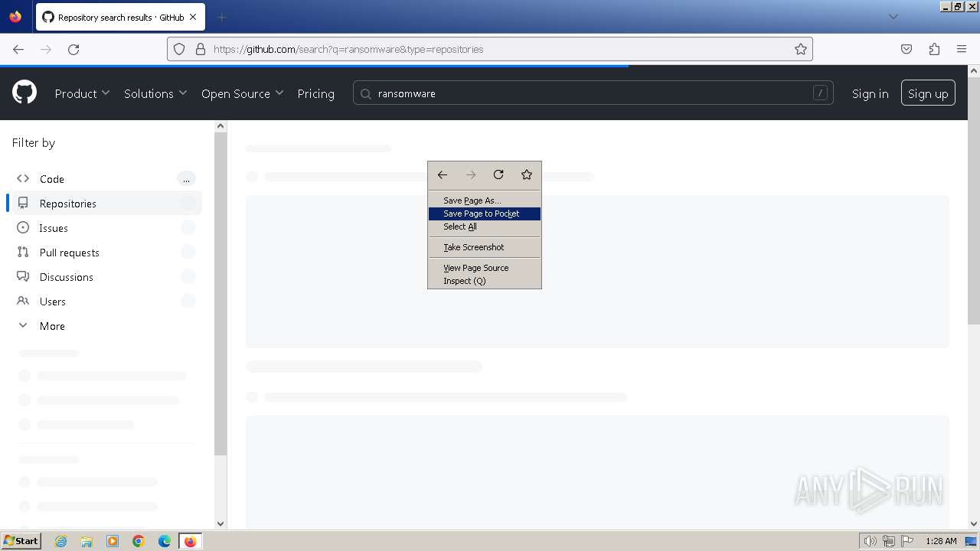Open File Explorer from taskbar
This screenshot has height=551, width=980.
coord(87,541)
